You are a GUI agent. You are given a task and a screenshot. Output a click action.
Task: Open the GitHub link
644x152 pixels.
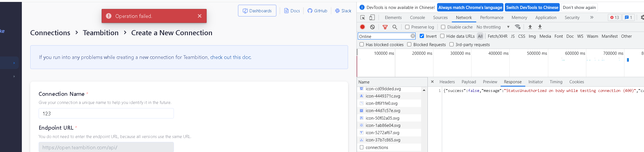(317, 11)
